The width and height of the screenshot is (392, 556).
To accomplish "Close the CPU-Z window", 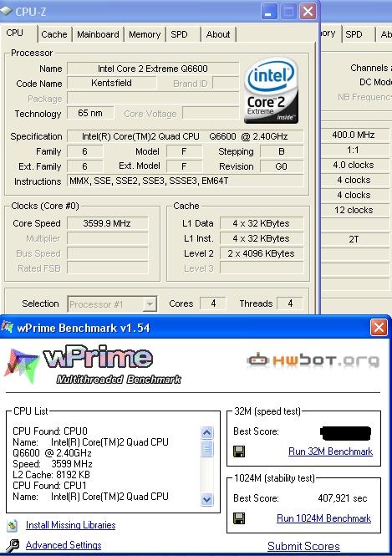I will tap(308, 12).
